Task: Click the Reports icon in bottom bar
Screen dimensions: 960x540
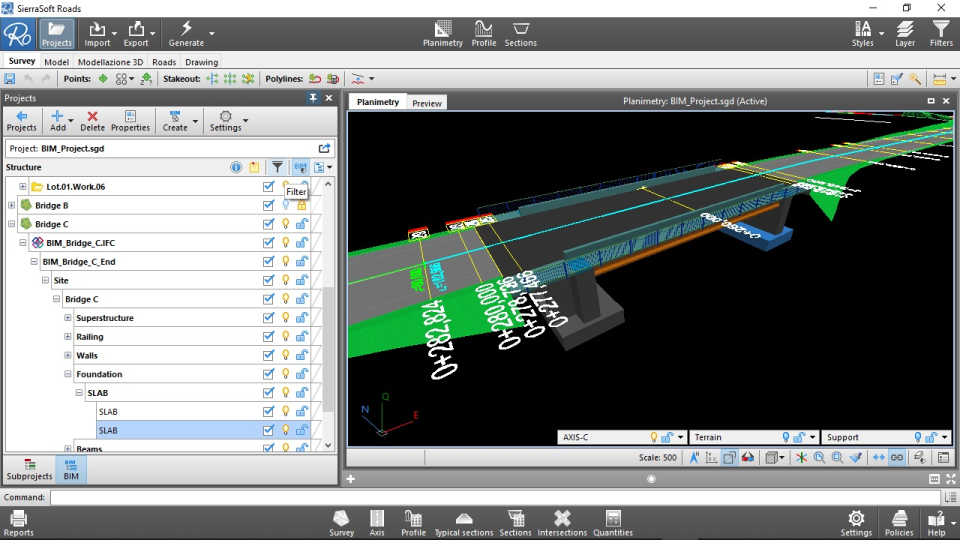Action: coord(18,522)
